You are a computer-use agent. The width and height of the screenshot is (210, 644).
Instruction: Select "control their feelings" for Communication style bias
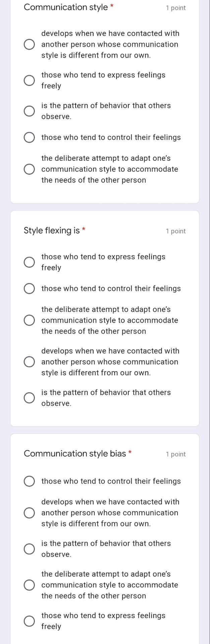point(30,481)
